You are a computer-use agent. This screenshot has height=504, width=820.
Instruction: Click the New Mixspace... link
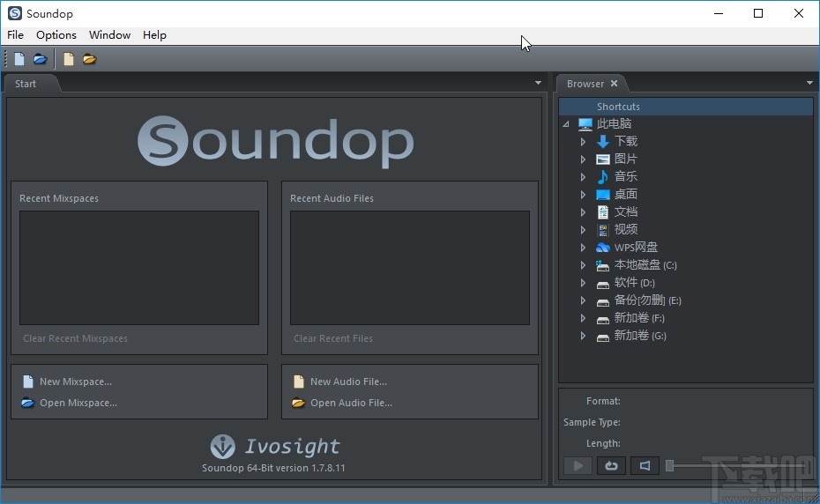click(76, 382)
